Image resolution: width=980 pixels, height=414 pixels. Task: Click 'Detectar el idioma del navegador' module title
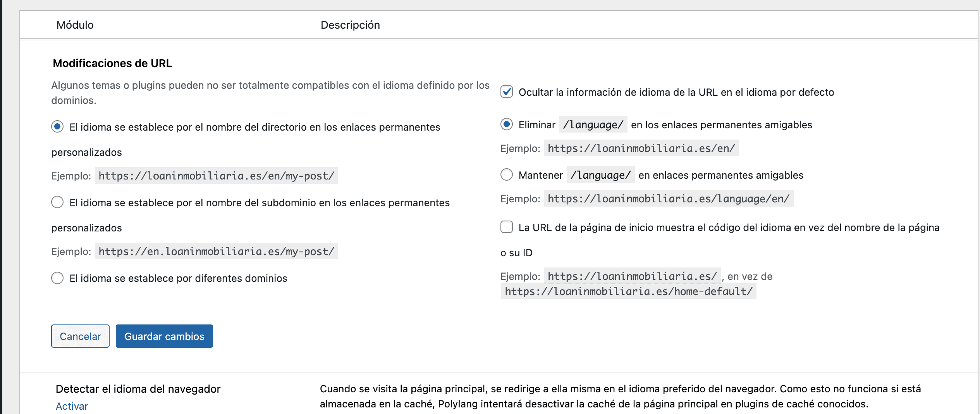pos(138,389)
